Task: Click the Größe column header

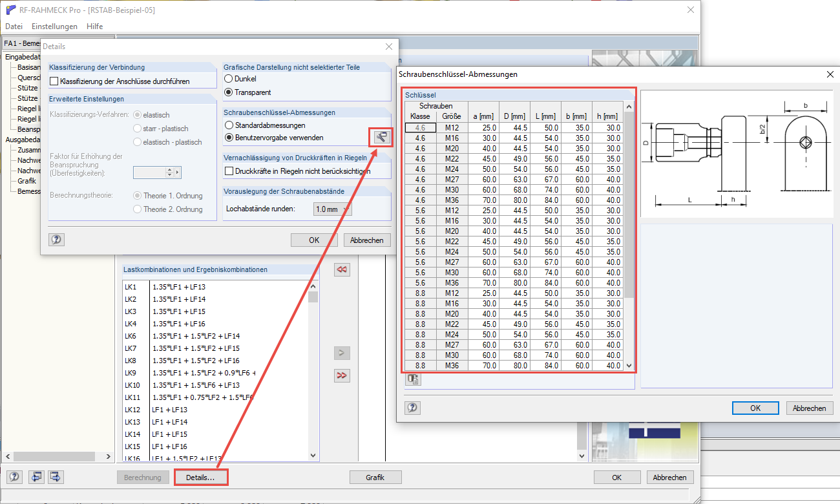Action: (452, 116)
